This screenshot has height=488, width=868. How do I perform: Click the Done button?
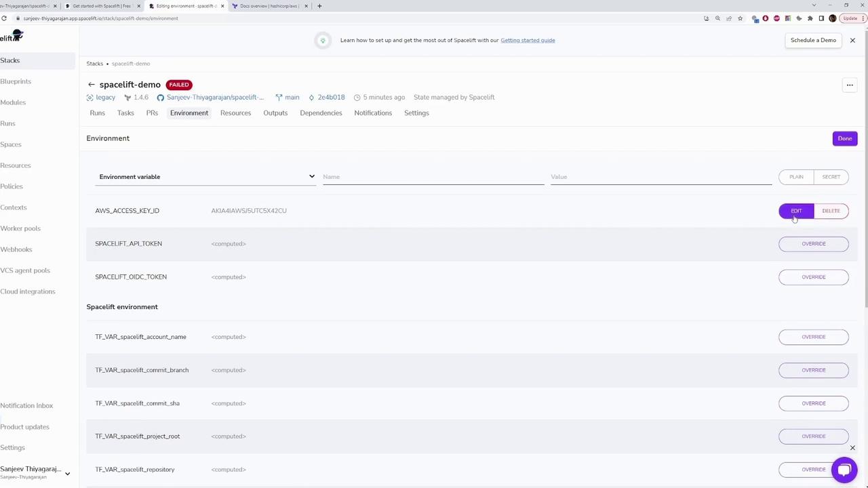pyautogui.click(x=845, y=138)
